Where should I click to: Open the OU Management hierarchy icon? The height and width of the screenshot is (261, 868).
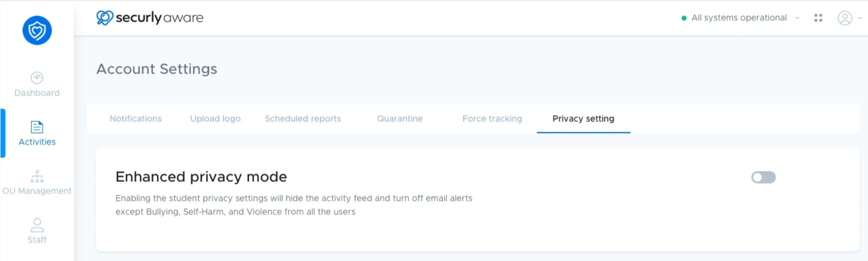coord(37,176)
